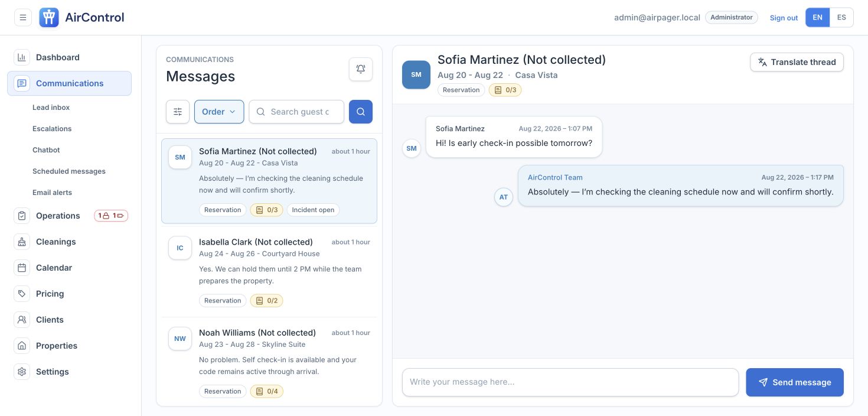Click the Translate thread button
The height and width of the screenshot is (416, 868).
[797, 62]
